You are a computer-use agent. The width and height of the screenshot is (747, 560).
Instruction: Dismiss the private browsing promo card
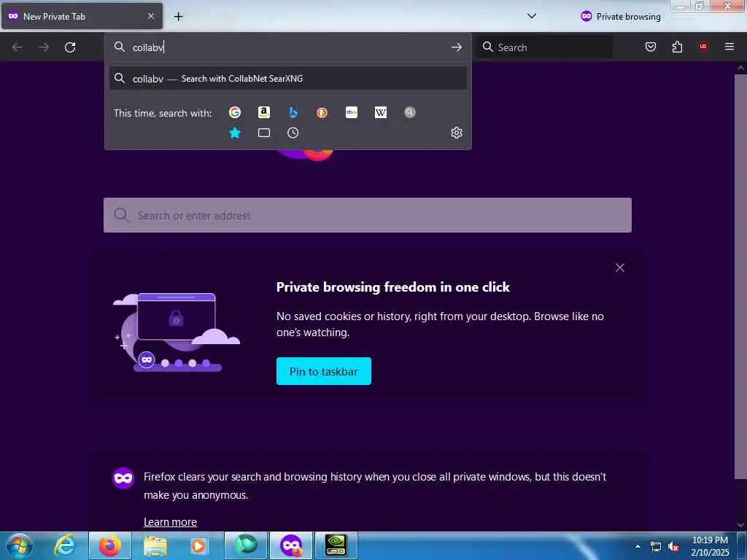[620, 268]
